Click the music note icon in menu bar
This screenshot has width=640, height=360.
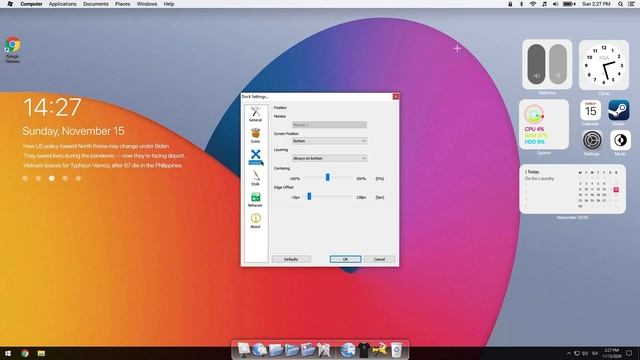[544, 4]
